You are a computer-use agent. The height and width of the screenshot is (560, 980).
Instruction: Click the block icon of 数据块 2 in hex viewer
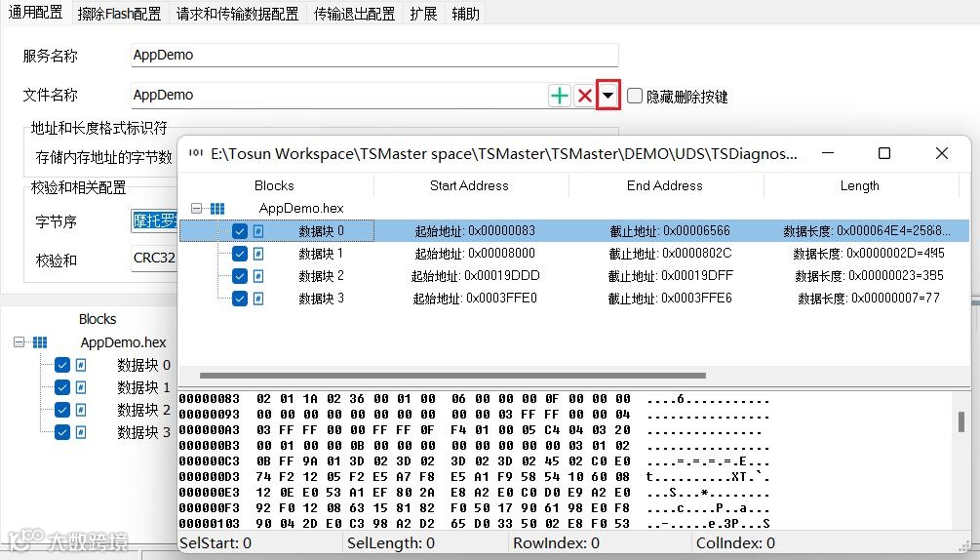tap(258, 276)
